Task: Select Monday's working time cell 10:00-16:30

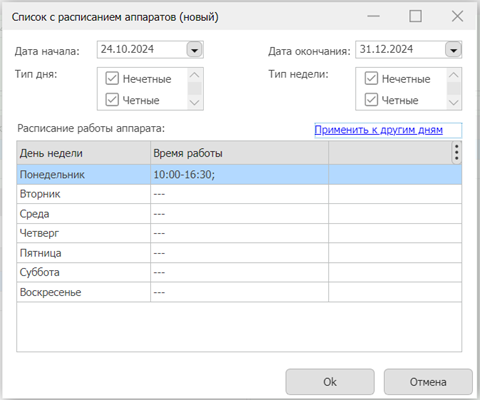Action: pos(239,175)
